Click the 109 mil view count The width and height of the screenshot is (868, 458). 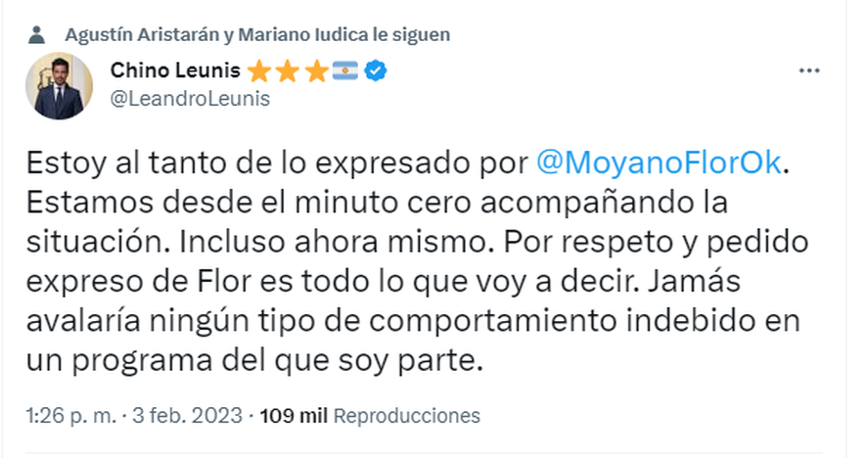[x=293, y=415]
